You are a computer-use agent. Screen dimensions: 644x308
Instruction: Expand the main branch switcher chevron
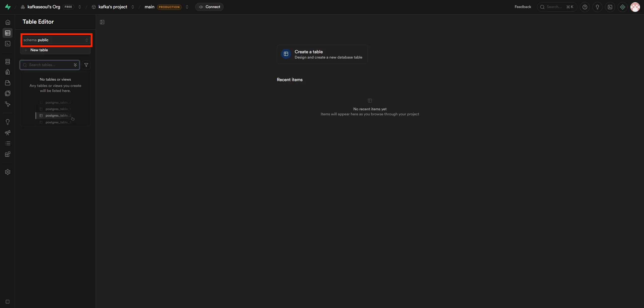(187, 7)
